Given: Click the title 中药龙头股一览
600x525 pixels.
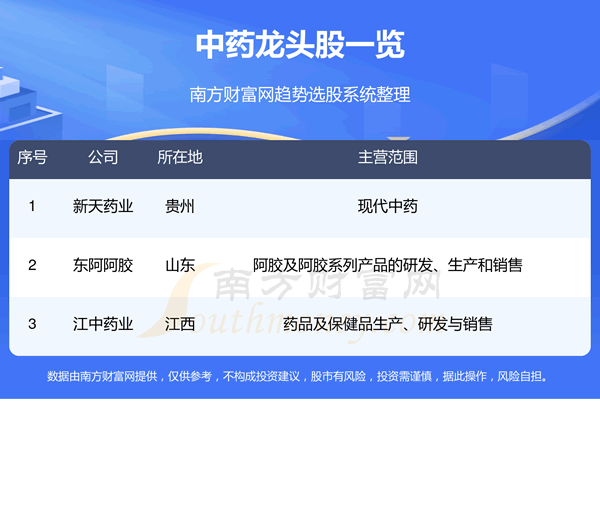Looking at the screenshot, I should point(300,45).
